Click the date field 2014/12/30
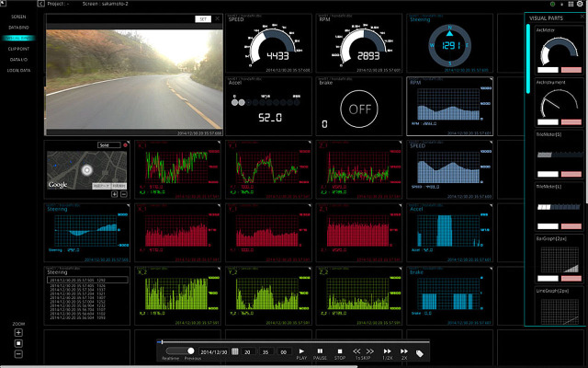588x368 pixels. tap(214, 352)
